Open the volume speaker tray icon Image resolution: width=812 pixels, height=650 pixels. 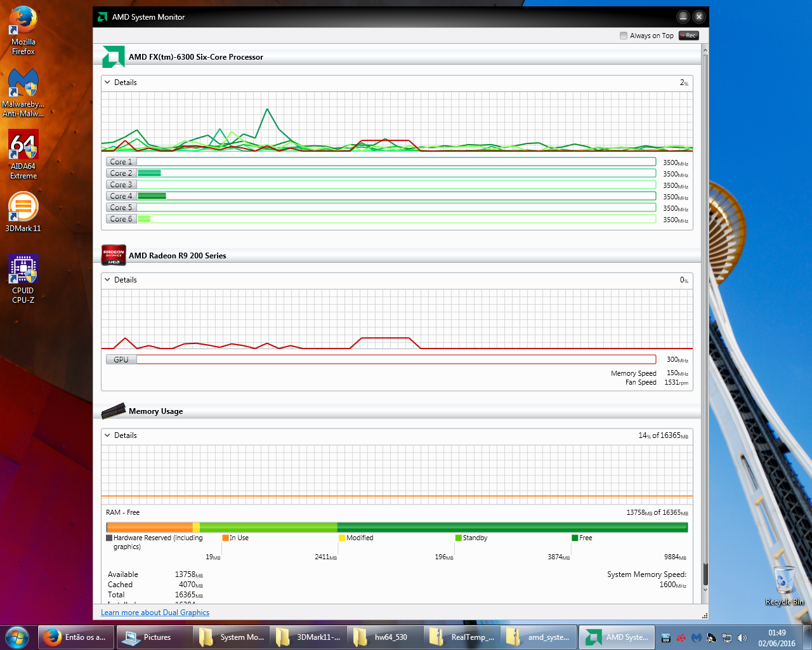coord(742,638)
